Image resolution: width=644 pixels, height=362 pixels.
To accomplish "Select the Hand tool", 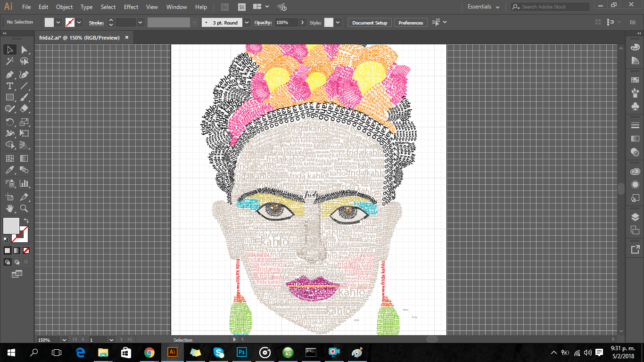I will (x=9, y=208).
